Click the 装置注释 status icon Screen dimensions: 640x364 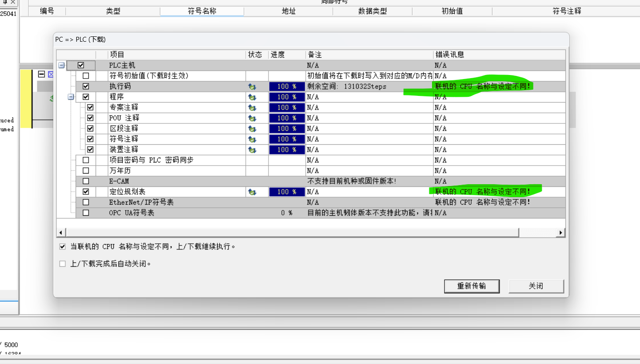click(252, 150)
